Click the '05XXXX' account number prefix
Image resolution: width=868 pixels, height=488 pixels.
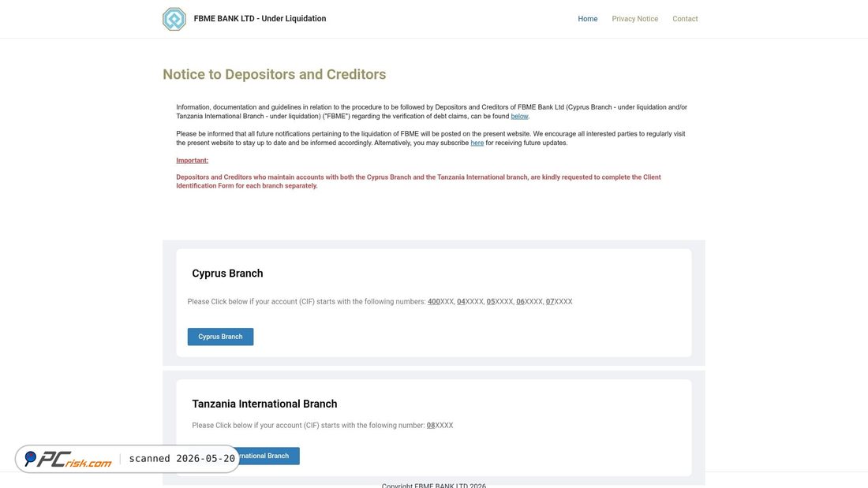pyautogui.click(x=499, y=301)
